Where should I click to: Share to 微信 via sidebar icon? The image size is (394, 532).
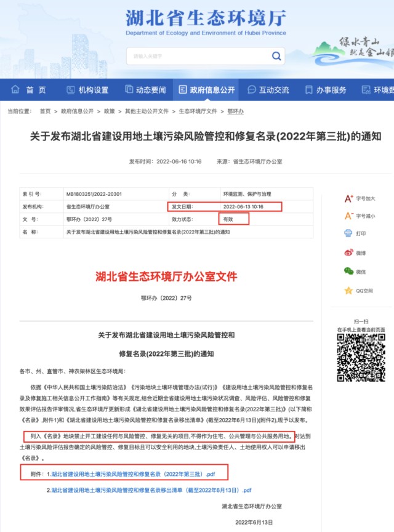click(348, 272)
